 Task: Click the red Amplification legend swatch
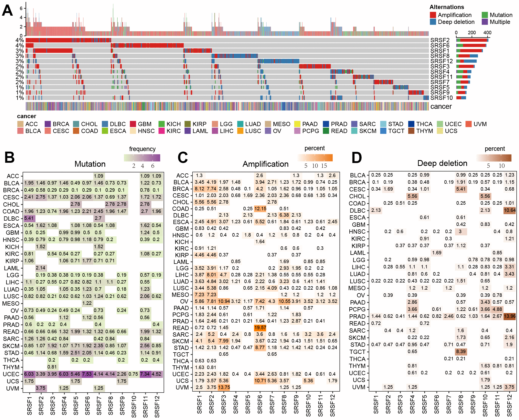433,15
